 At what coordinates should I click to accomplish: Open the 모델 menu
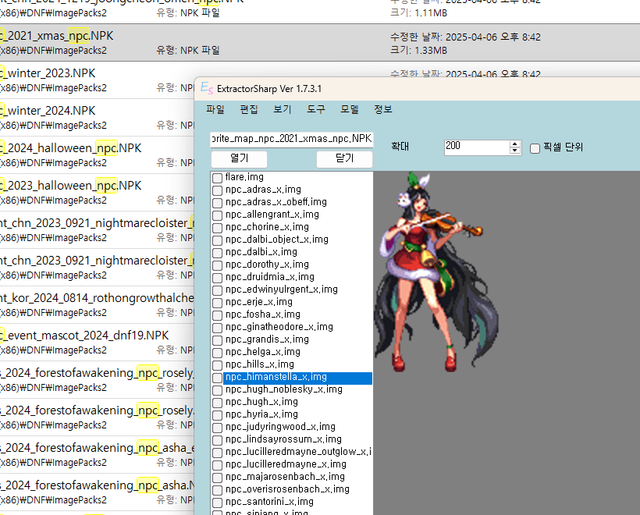(x=349, y=109)
